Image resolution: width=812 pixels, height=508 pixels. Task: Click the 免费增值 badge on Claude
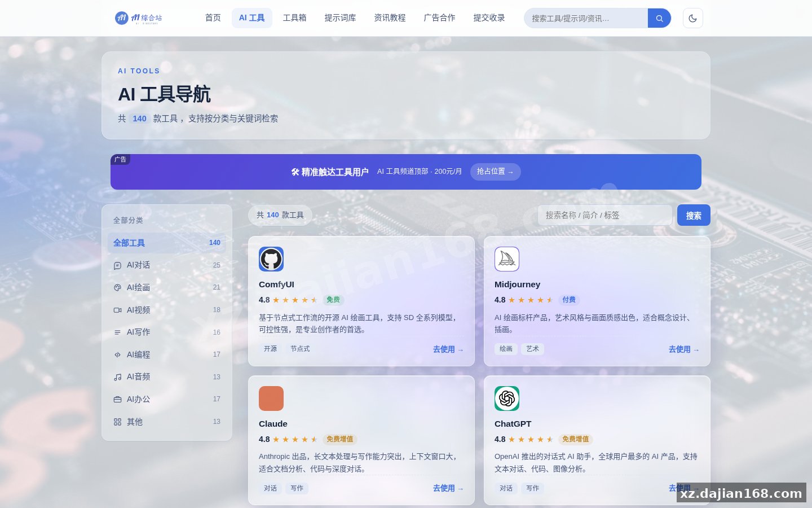click(340, 439)
